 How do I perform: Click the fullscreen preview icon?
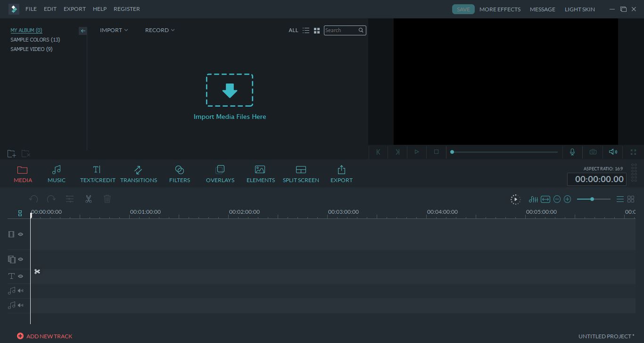point(633,152)
